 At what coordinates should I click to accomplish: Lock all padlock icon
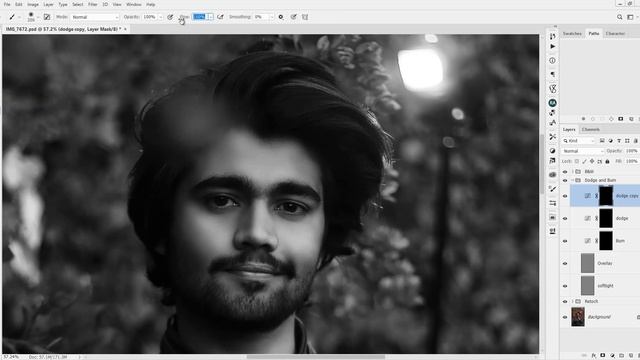[x=607, y=161]
